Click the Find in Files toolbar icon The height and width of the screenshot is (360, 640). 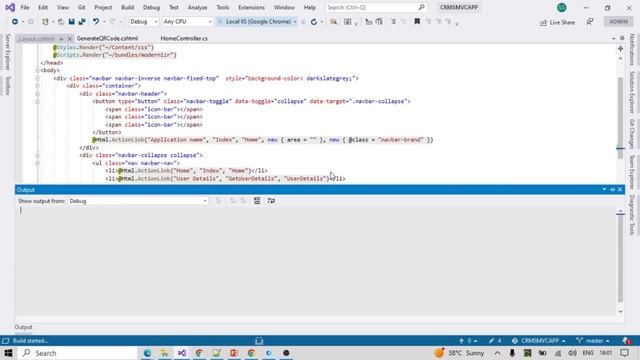(x=333, y=22)
